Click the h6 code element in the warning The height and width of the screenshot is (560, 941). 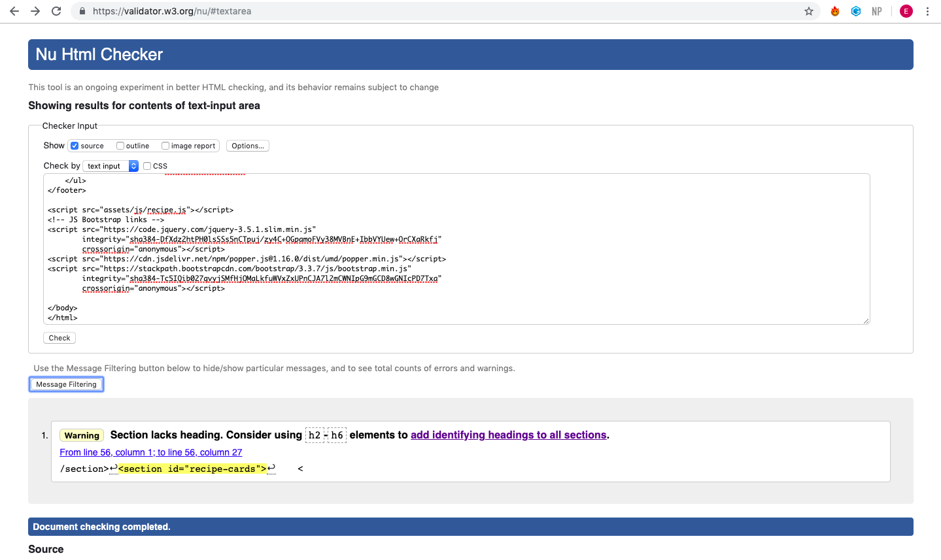click(337, 435)
